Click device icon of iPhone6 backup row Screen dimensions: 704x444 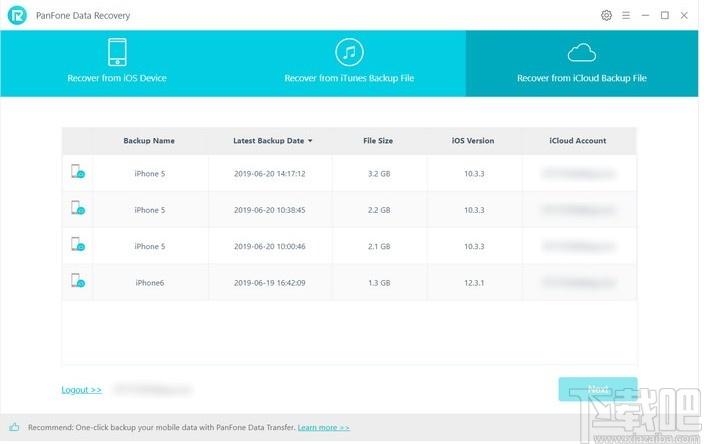[78, 281]
